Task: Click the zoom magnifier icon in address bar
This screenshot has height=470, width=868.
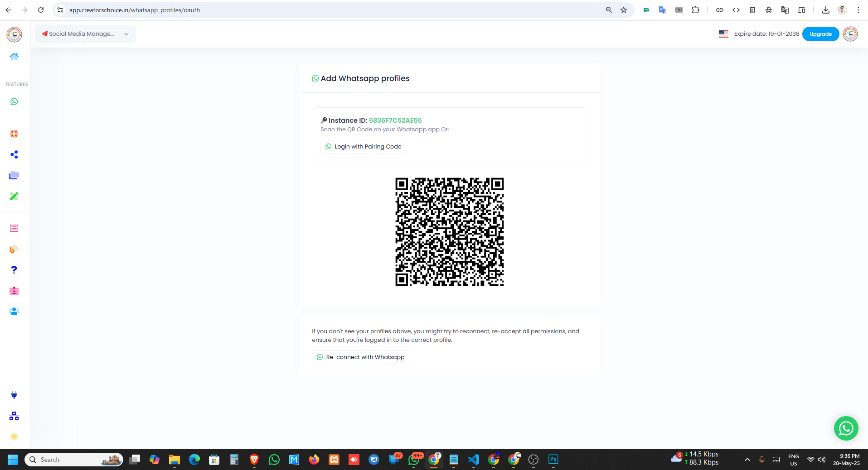Action: click(609, 10)
